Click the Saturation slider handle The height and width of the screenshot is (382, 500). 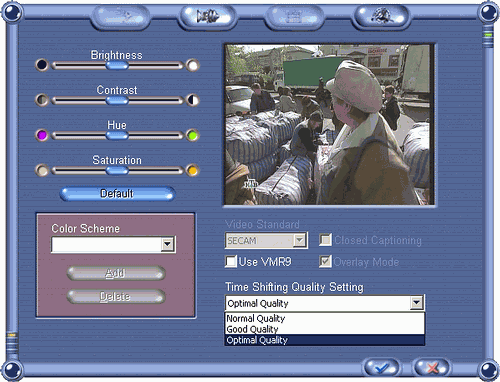coord(117,171)
